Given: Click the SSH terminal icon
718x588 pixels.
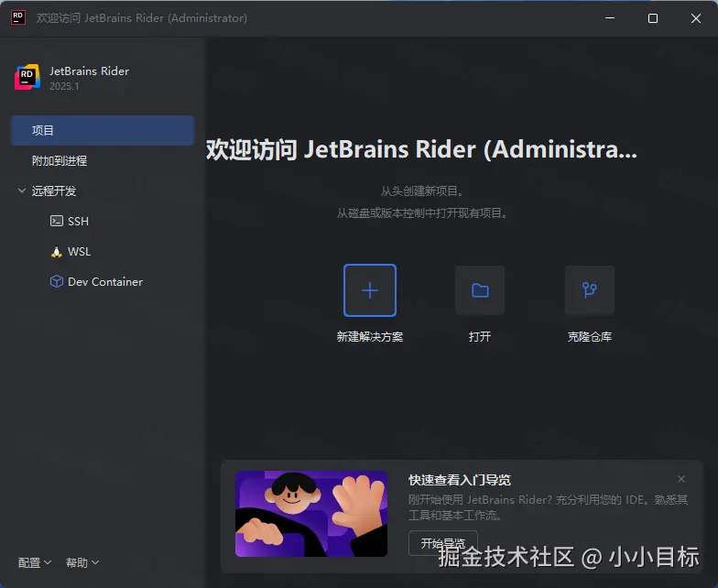Looking at the screenshot, I should click(x=57, y=222).
